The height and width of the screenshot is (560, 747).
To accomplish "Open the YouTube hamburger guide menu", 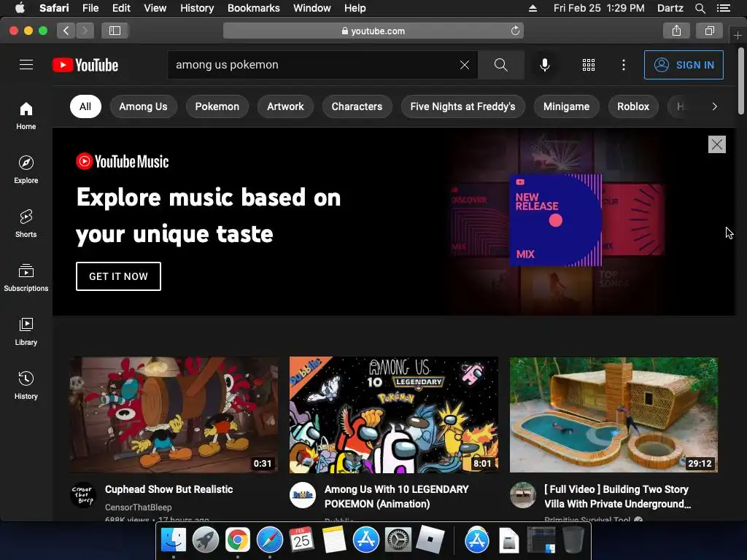I will click(x=26, y=65).
